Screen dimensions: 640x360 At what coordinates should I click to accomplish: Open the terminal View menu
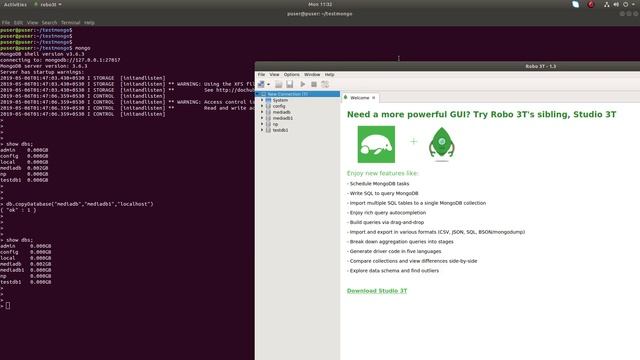point(32,23)
